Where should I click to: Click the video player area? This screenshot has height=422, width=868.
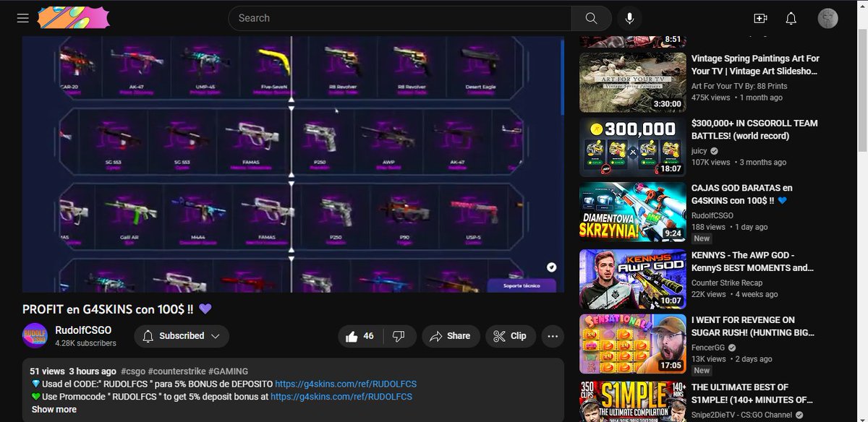(x=293, y=164)
